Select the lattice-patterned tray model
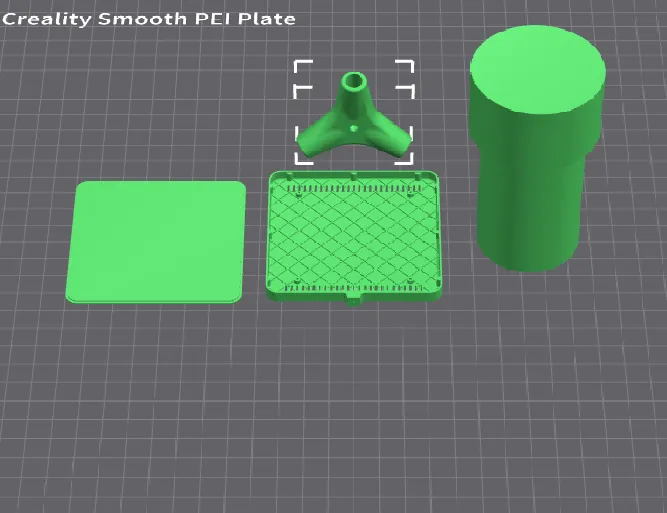Viewport: 667px width, 513px height. click(x=353, y=237)
